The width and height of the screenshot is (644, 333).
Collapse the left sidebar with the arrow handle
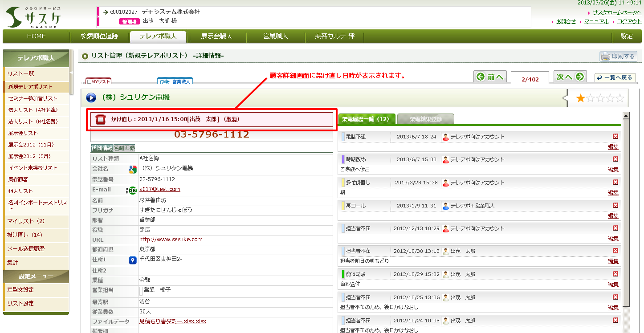point(71,73)
